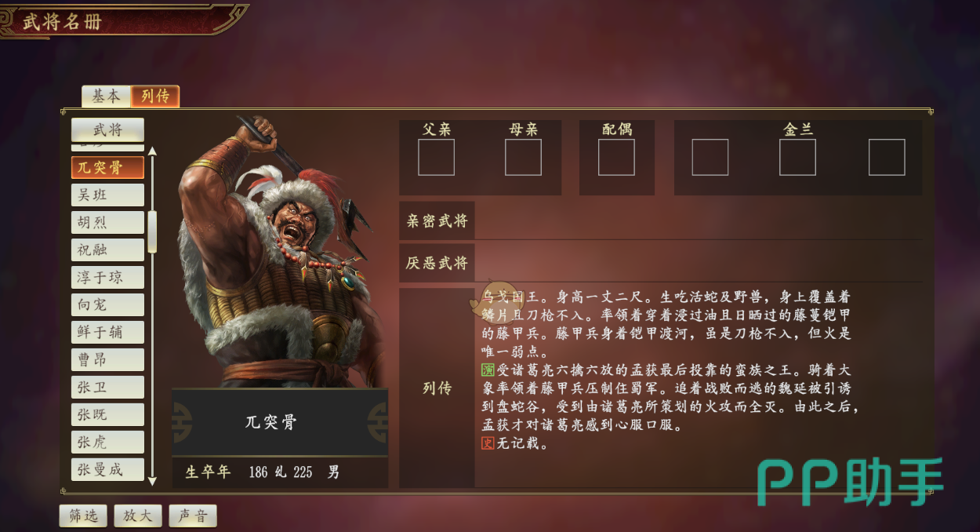This screenshot has width=980, height=532.
Task: Select 祝融 in the officer list
Action: point(107,250)
